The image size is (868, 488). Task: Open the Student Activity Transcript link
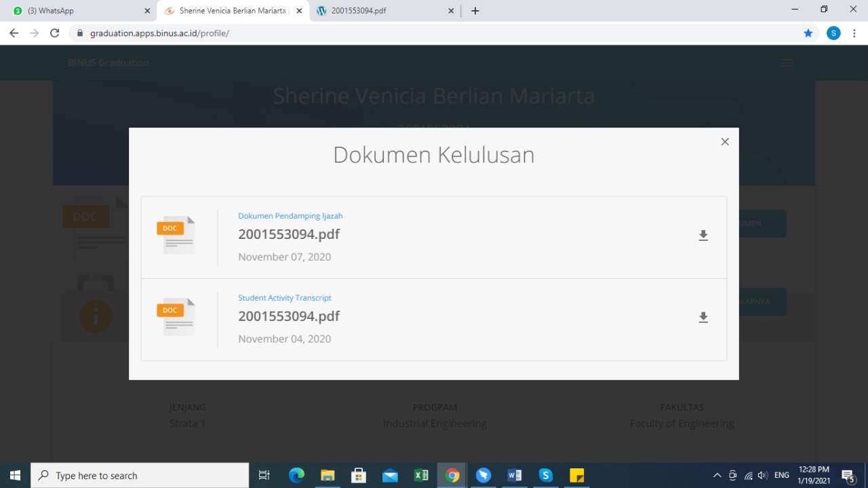284,298
